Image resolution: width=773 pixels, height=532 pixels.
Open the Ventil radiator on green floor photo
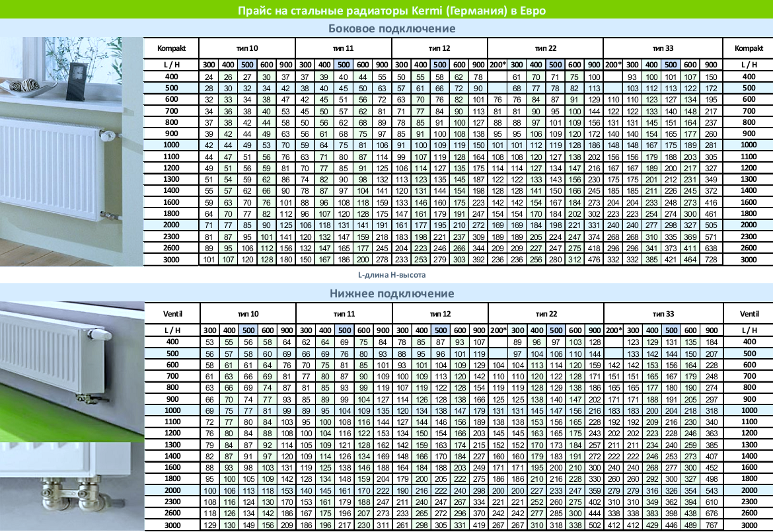[x=72, y=372]
